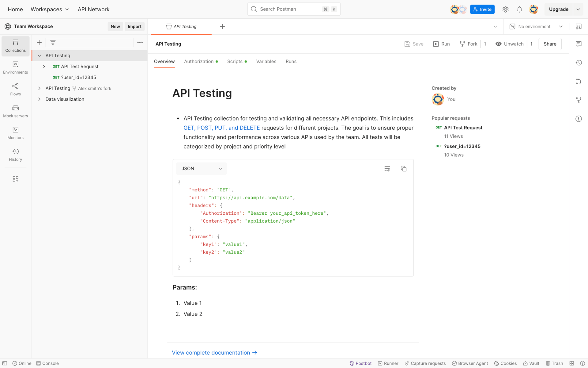The image size is (588, 368).
Task: Click the plus icon to create collection
Action: [x=39, y=42]
